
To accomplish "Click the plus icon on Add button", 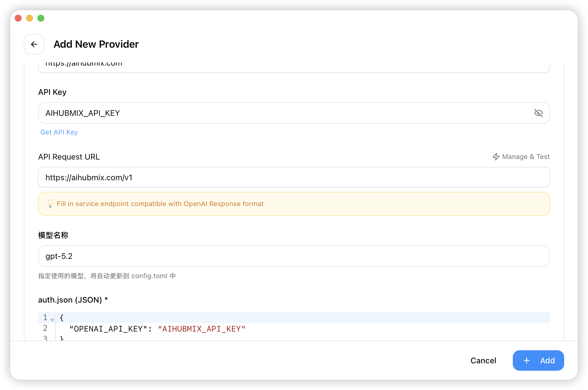I will (x=526, y=360).
